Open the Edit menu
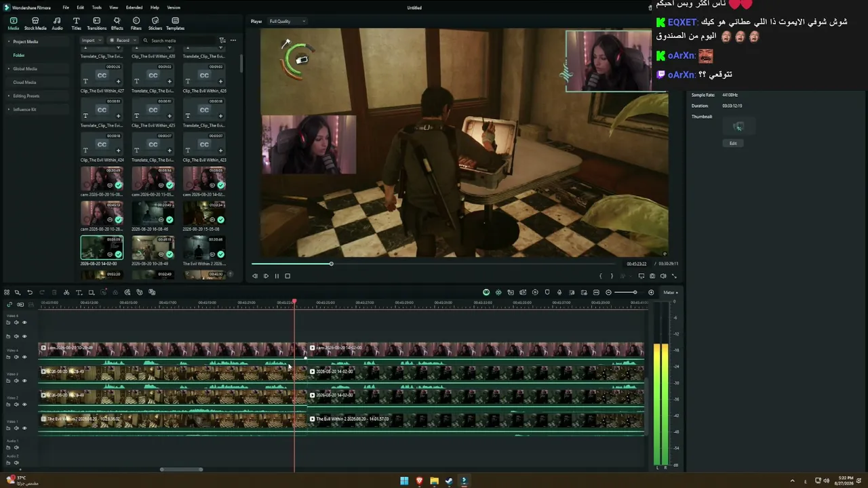Viewport: 868px width, 488px height. click(80, 7)
